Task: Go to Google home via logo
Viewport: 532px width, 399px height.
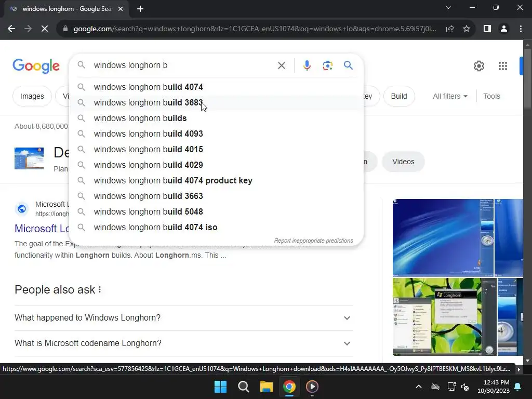Action: click(x=36, y=66)
